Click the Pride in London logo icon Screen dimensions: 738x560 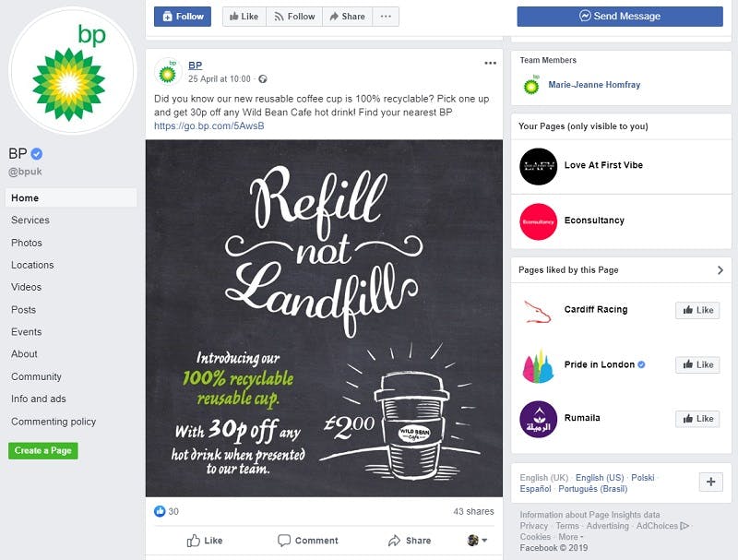pyautogui.click(x=538, y=365)
